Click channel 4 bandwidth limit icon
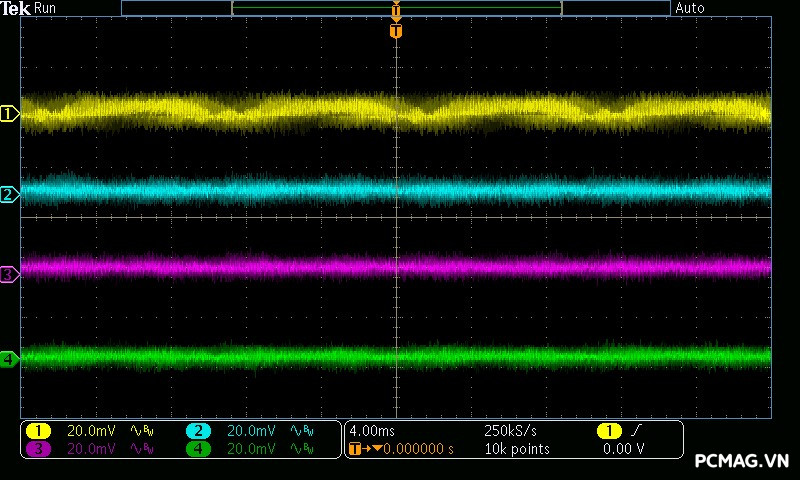 [x=302, y=449]
